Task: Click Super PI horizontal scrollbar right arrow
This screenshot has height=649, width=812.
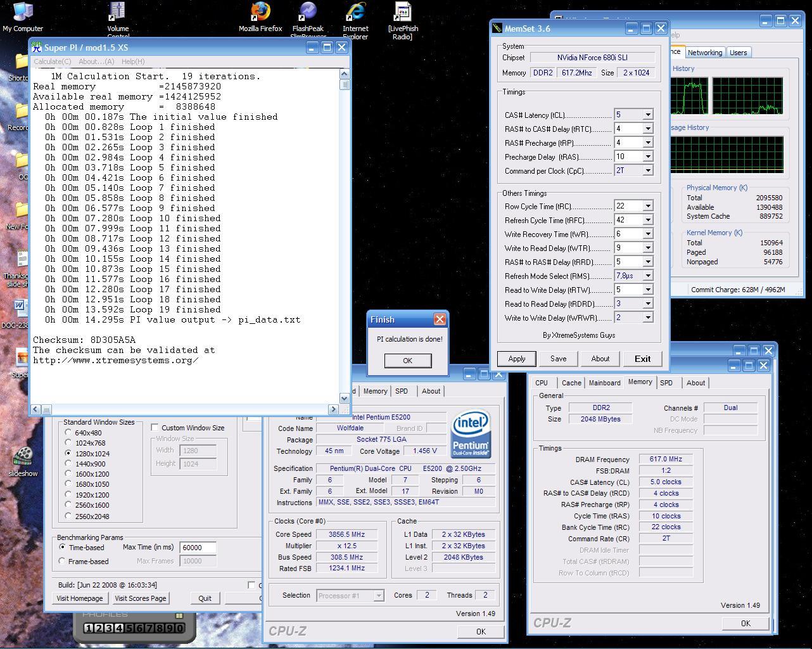Action: coord(333,409)
